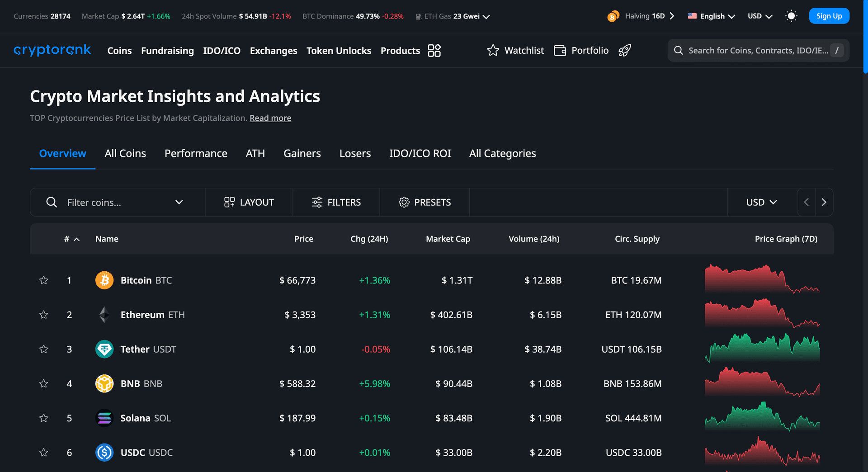Toggle light/dark theme sun icon

(x=791, y=16)
